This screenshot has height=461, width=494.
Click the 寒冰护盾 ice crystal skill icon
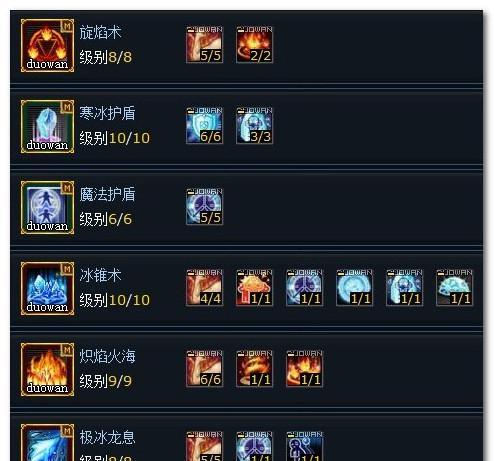click(x=47, y=127)
